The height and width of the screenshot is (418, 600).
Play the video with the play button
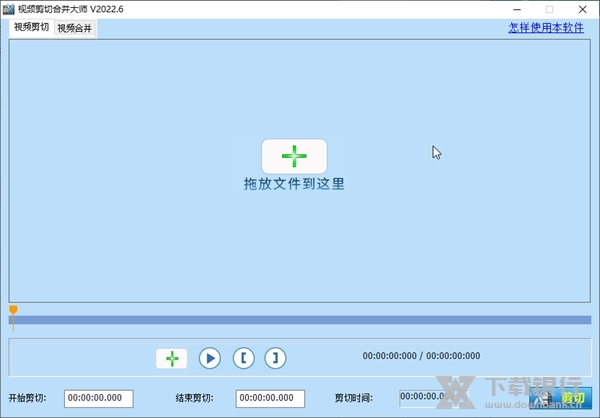(x=210, y=358)
